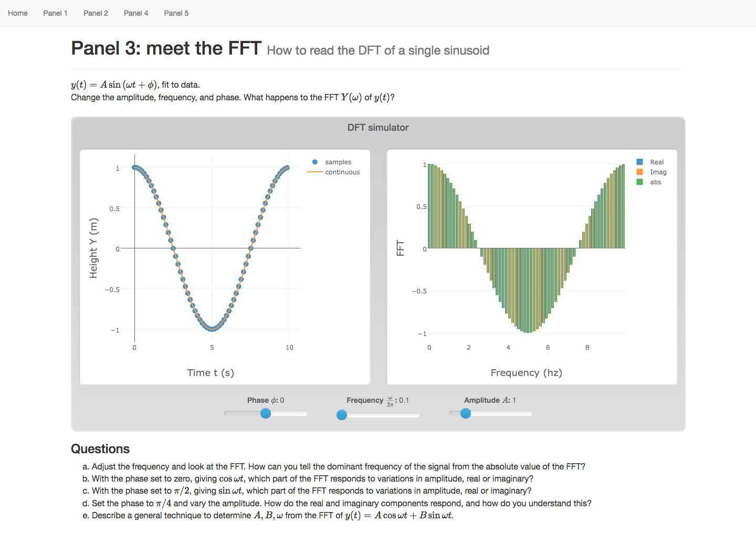Open the Home navigation link
This screenshot has width=756, height=543.
(x=18, y=13)
